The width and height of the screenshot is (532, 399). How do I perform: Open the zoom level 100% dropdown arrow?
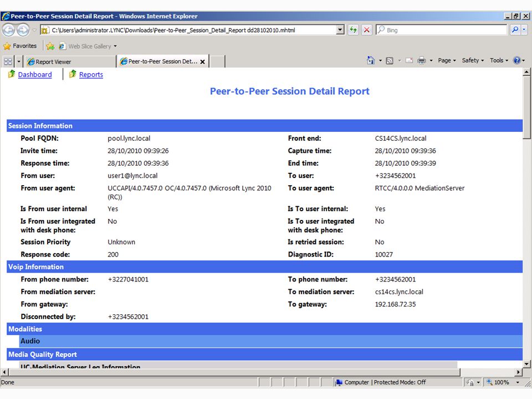coord(518,382)
